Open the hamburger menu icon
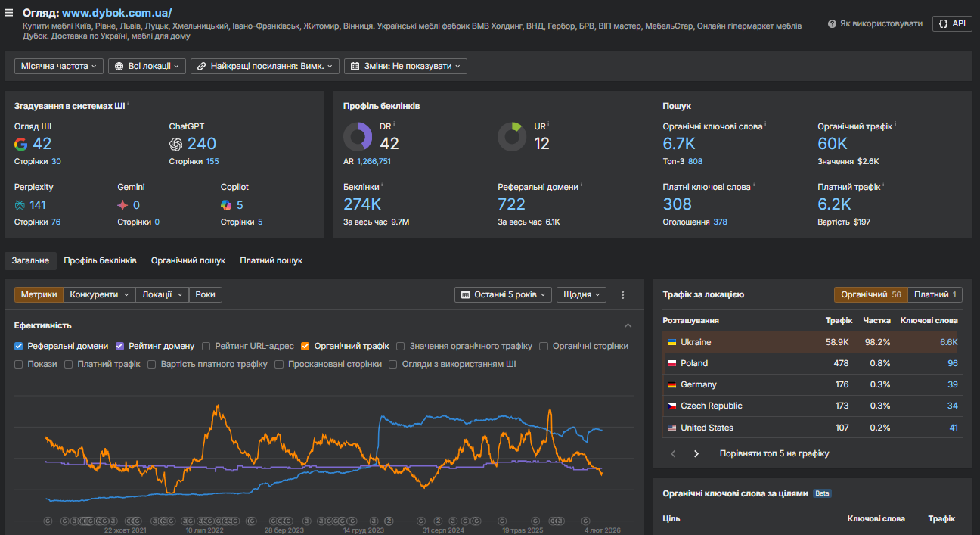 point(9,13)
